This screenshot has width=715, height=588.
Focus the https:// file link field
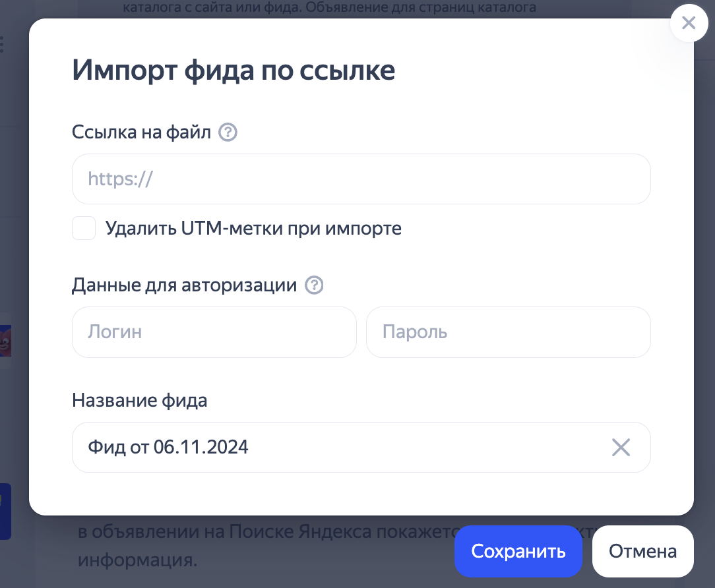(361, 179)
